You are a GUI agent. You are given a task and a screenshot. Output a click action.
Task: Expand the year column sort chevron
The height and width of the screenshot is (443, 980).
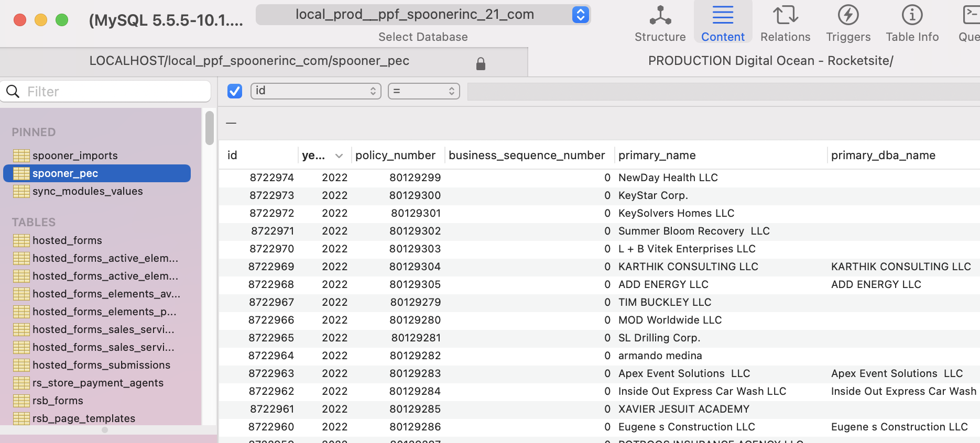pos(339,156)
